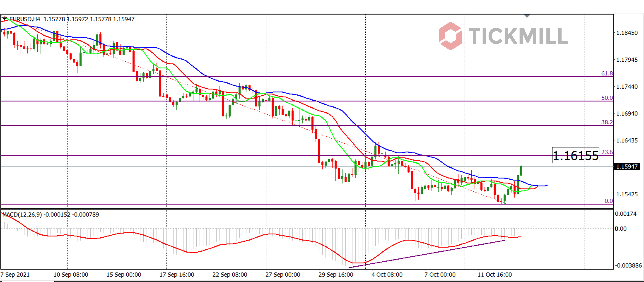Click 0.00174 on the MACD scale

pyautogui.click(x=626, y=214)
